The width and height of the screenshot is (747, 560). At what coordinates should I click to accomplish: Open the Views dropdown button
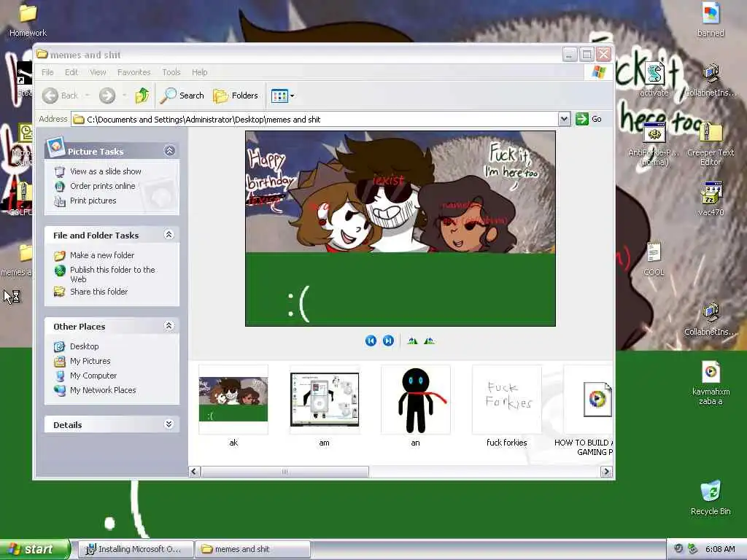pyautogui.click(x=282, y=96)
